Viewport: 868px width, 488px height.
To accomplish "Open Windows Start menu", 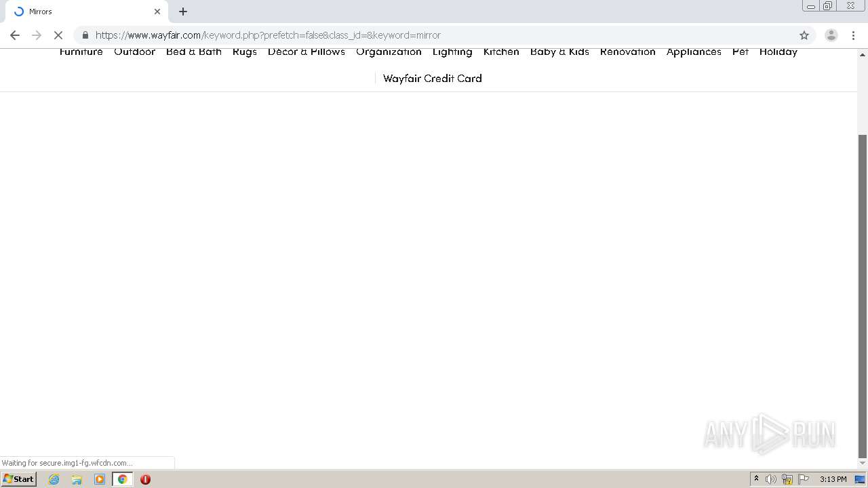I will [19, 479].
